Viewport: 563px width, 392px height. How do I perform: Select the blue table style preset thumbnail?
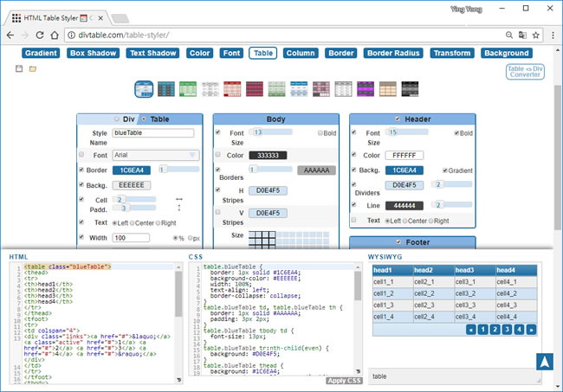144,89
